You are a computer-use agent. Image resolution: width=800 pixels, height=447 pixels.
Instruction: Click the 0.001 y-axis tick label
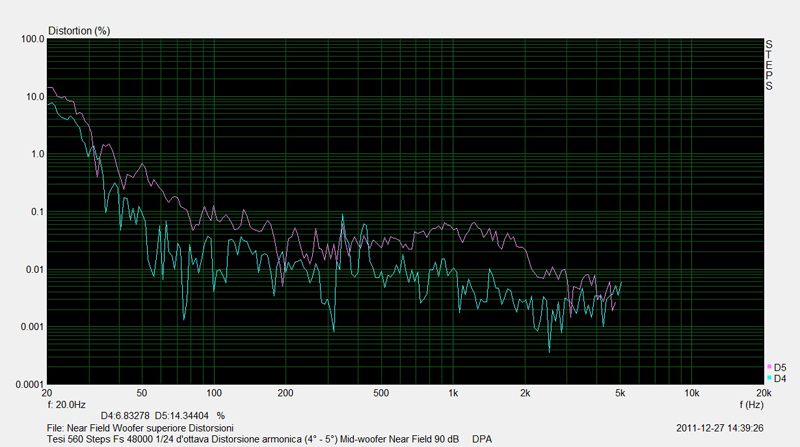33,327
